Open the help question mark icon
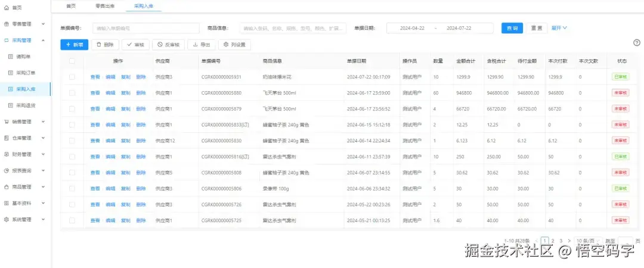644x268 pixels. click(637, 43)
